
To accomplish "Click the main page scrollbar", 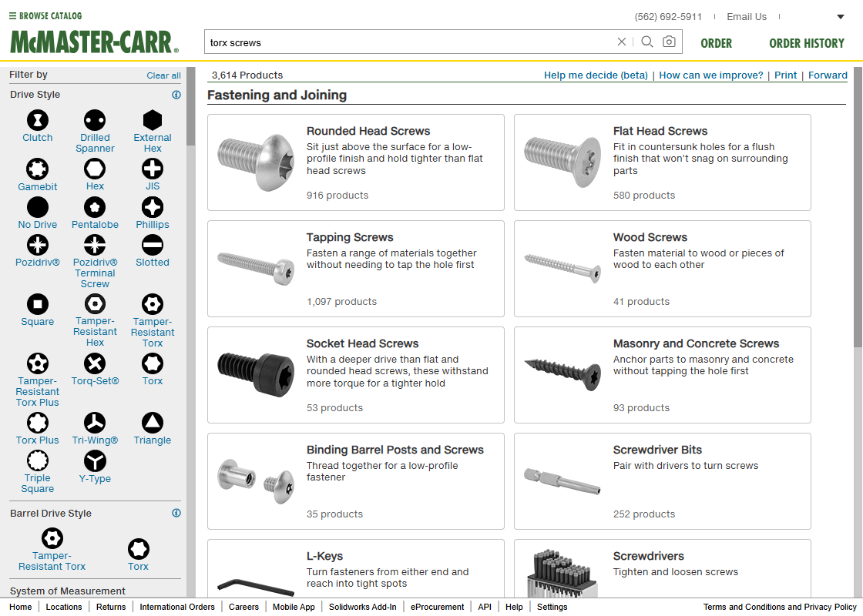I will 858,206.
